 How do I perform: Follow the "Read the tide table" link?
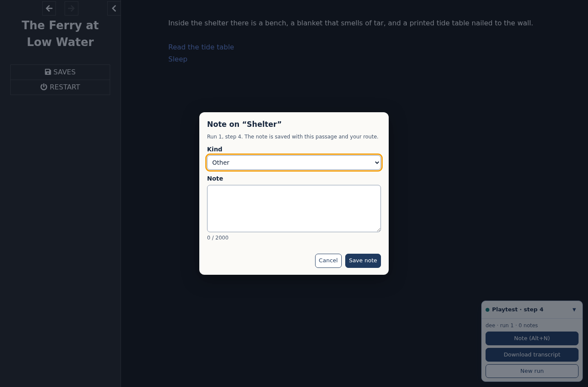click(x=201, y=47)
